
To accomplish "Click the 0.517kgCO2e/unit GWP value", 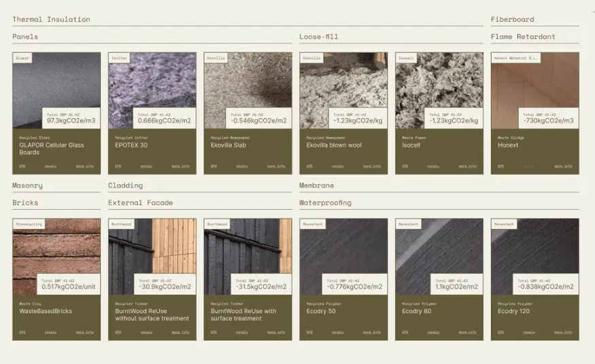I will (x=68, y=287).
